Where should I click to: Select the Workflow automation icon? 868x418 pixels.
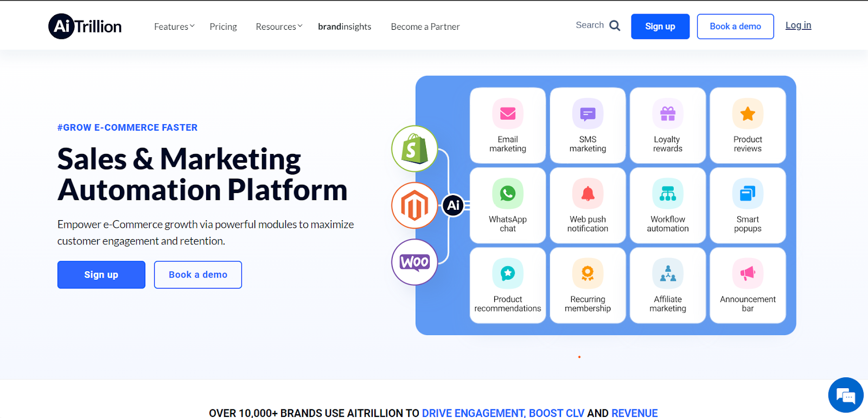click(x=668, y=193)
